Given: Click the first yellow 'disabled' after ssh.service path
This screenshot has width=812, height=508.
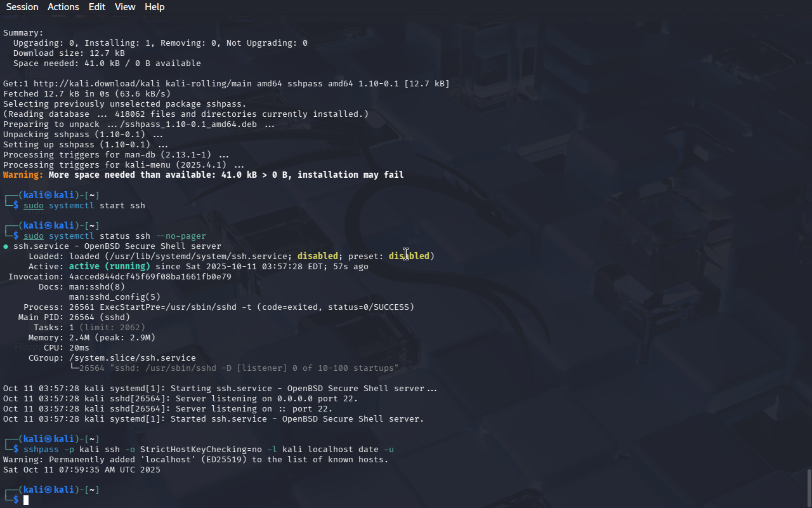Looking at the screenshot, I should coord(318,257).
